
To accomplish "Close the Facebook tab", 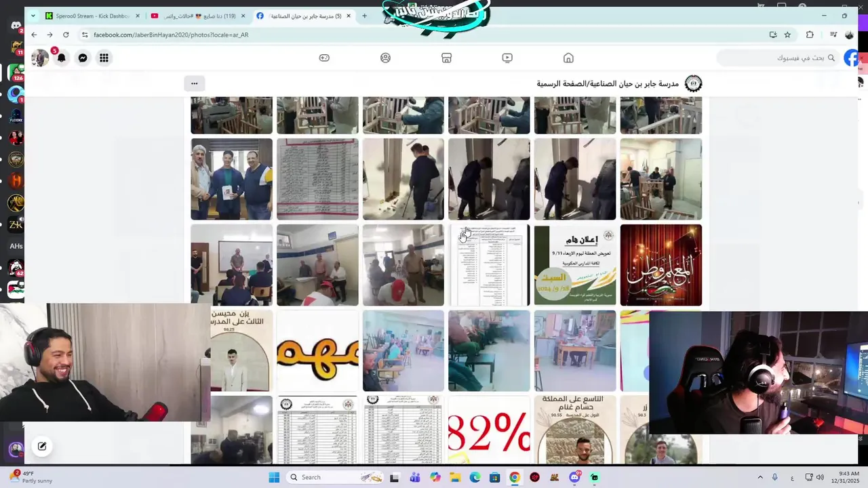I will pos(348,16).
